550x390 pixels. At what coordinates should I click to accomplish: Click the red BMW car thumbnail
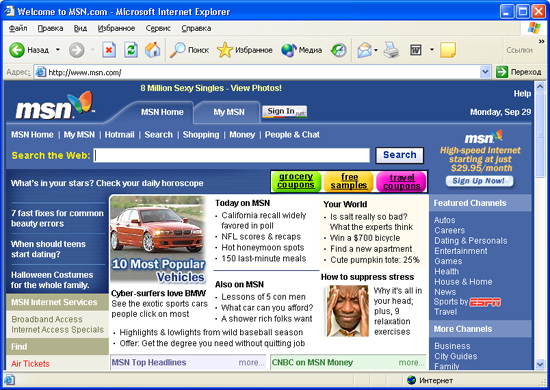[157, 238]
